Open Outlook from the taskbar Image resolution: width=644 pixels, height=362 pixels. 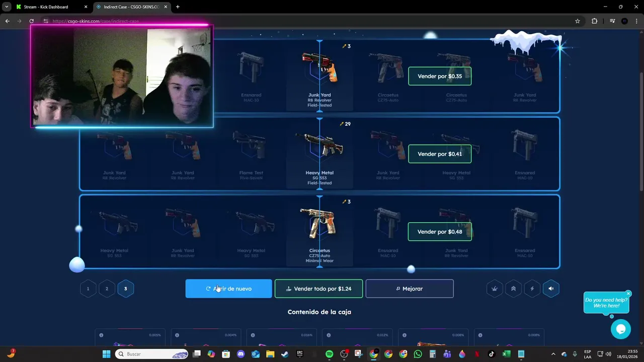point(255,354)
